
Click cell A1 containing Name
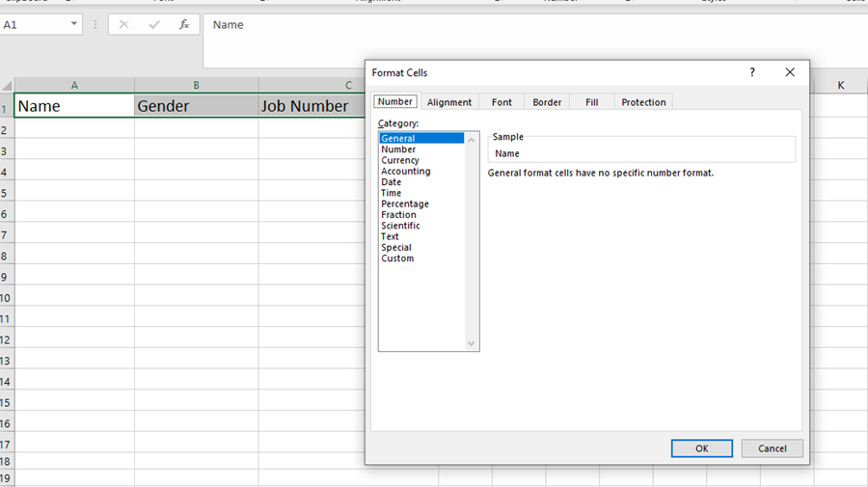click(x=74, y=106)
